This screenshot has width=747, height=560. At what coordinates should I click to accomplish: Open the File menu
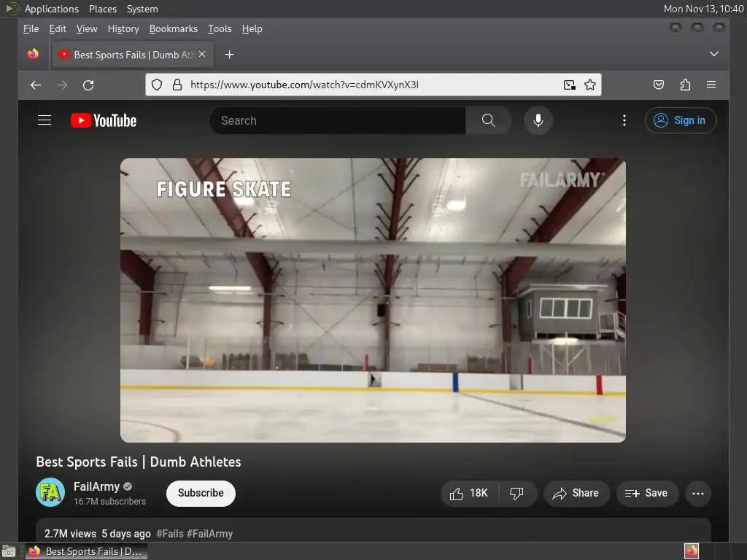31,28
